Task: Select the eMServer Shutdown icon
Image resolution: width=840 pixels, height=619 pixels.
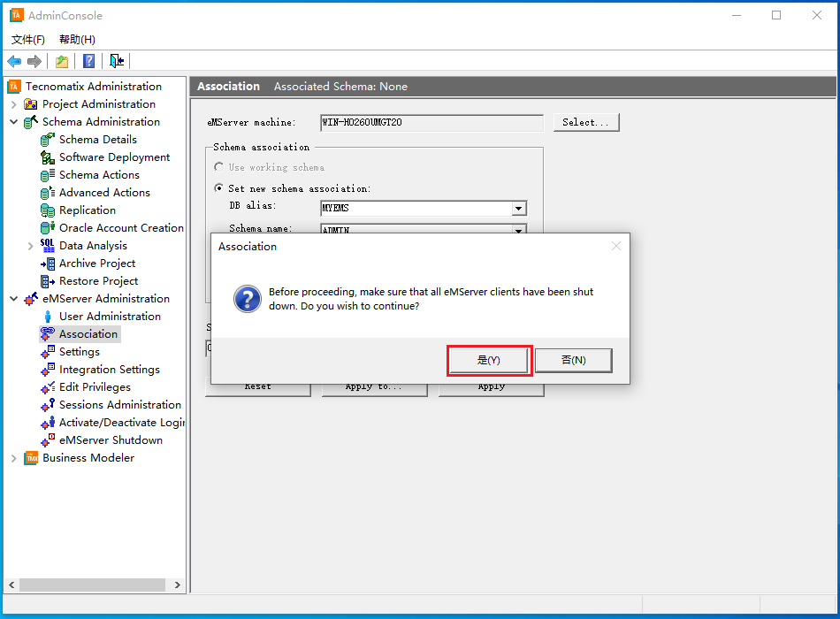Action: 48,440
